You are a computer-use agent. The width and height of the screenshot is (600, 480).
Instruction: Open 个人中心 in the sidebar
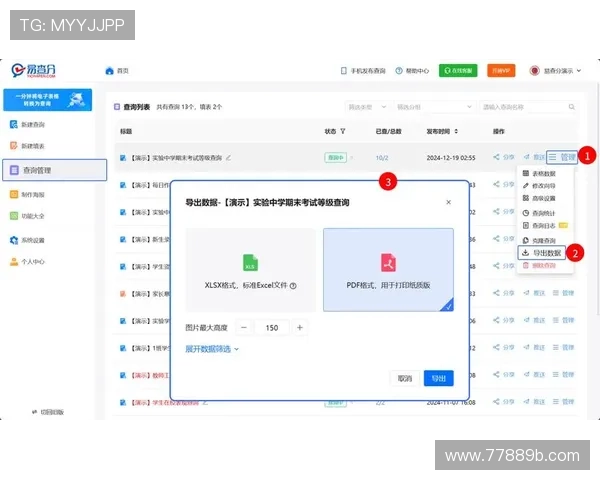[28, 261]
